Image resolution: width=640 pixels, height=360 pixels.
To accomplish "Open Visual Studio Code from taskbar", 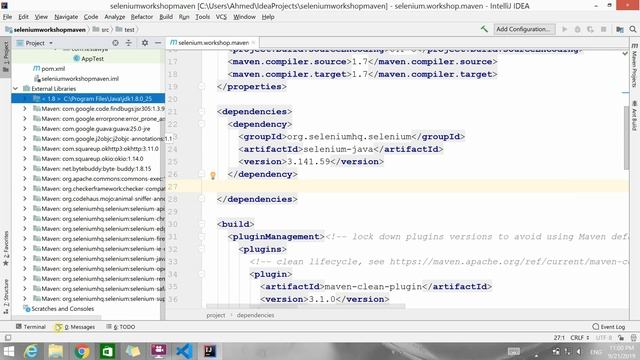I will [x=184, y=351].
